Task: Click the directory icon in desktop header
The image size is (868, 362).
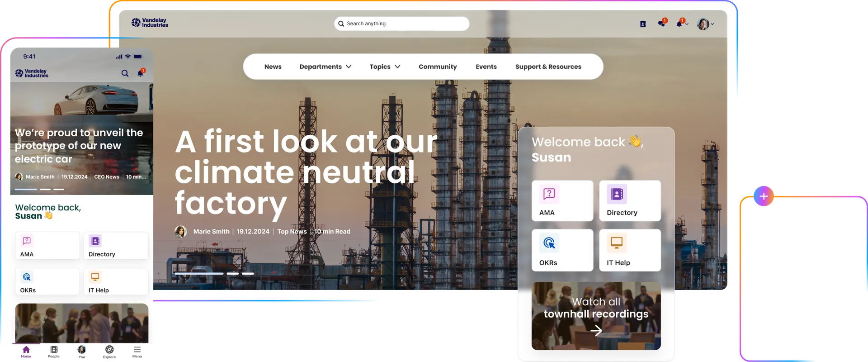Action: [x=642, y=24]
